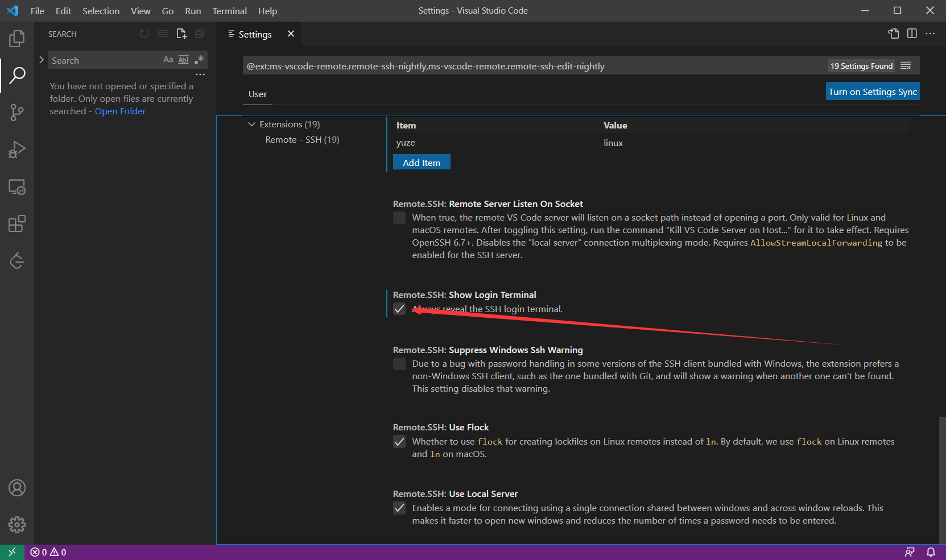Click the 'linux' value cell
Screen dimensions: 946x560
613,143
